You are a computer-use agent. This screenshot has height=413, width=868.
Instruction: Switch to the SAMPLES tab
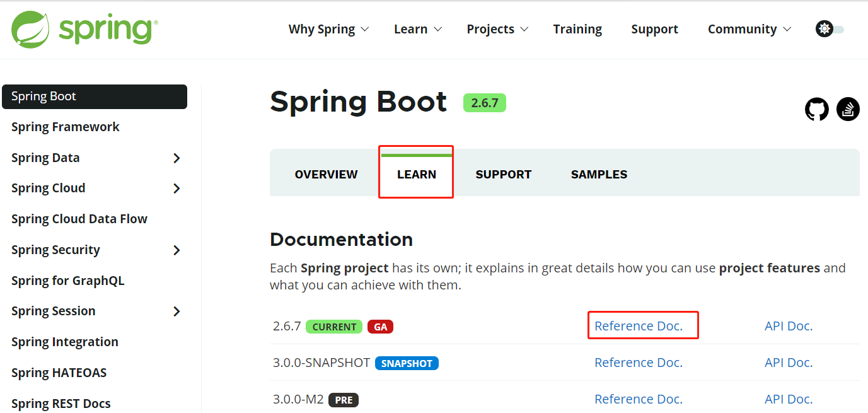[599, 175]
